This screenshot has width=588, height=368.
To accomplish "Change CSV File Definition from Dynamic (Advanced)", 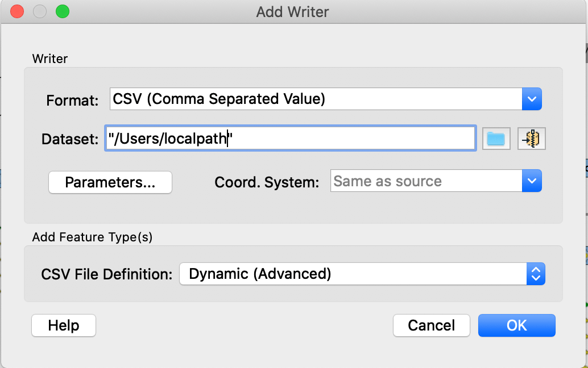I will click(x=353, y=273).
